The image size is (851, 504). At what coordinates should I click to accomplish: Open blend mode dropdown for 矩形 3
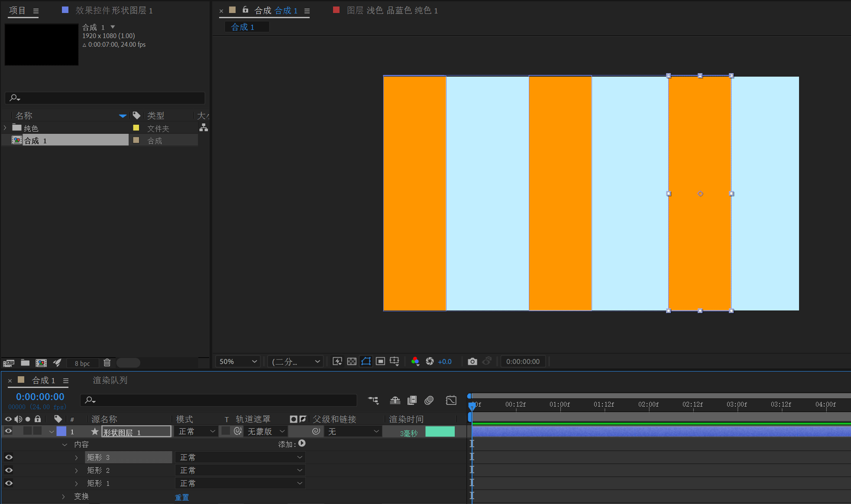[x=240, y=457]
